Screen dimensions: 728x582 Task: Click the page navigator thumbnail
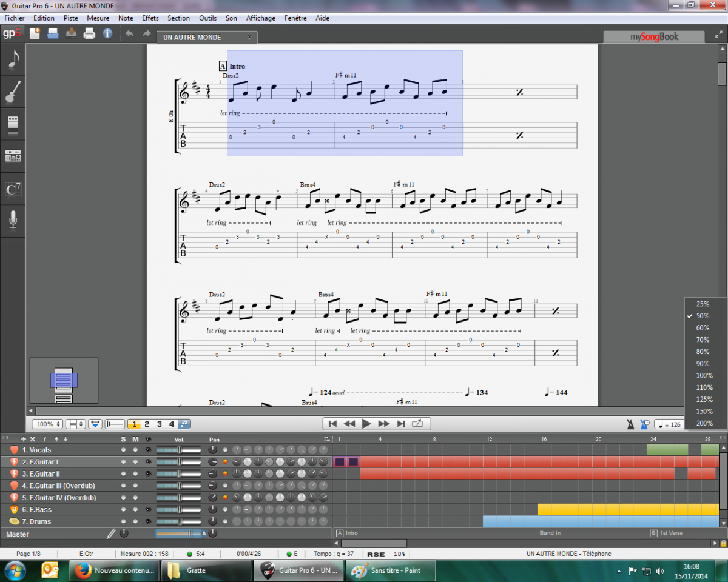(64, 381)
